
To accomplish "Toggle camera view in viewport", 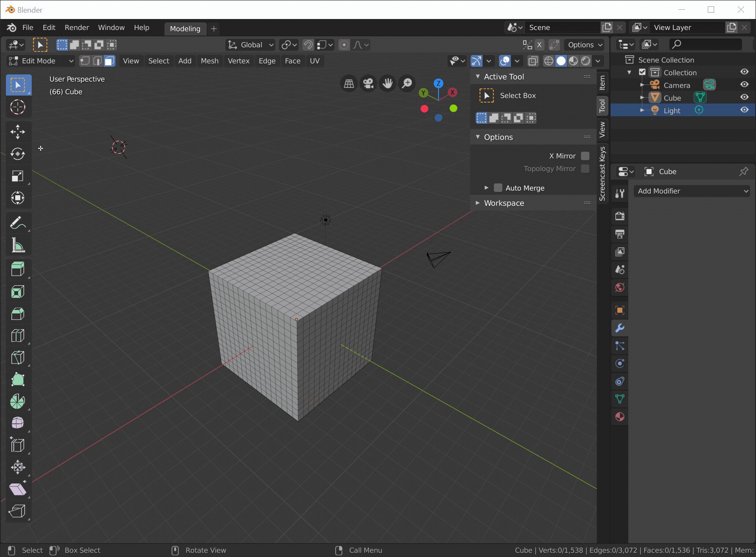I will click(368, 84).
